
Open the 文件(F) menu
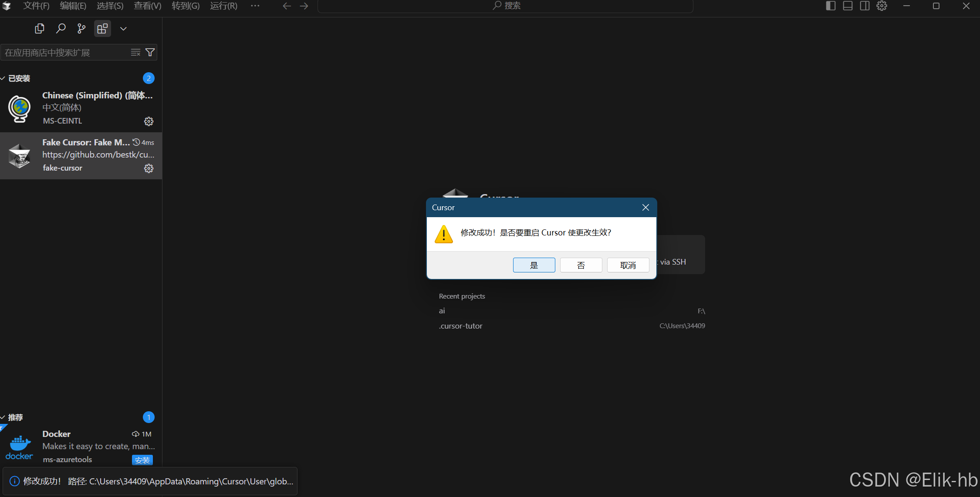pos(36,6)
